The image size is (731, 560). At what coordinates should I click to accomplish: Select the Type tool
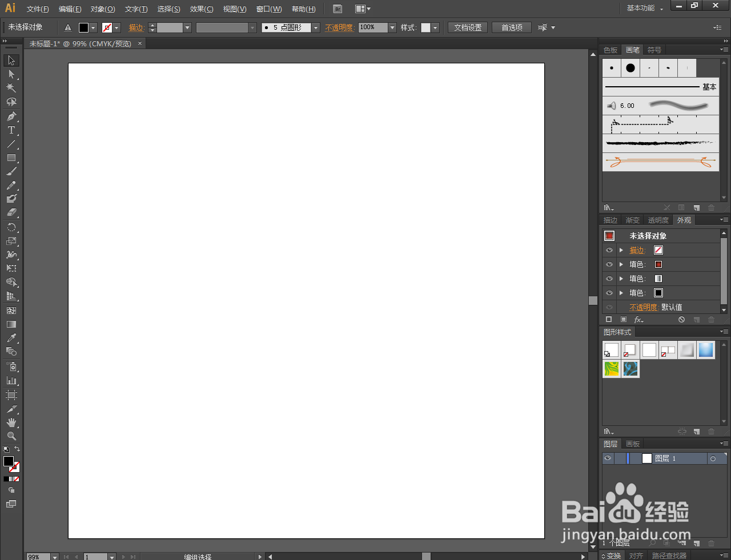tap(11, 130)
